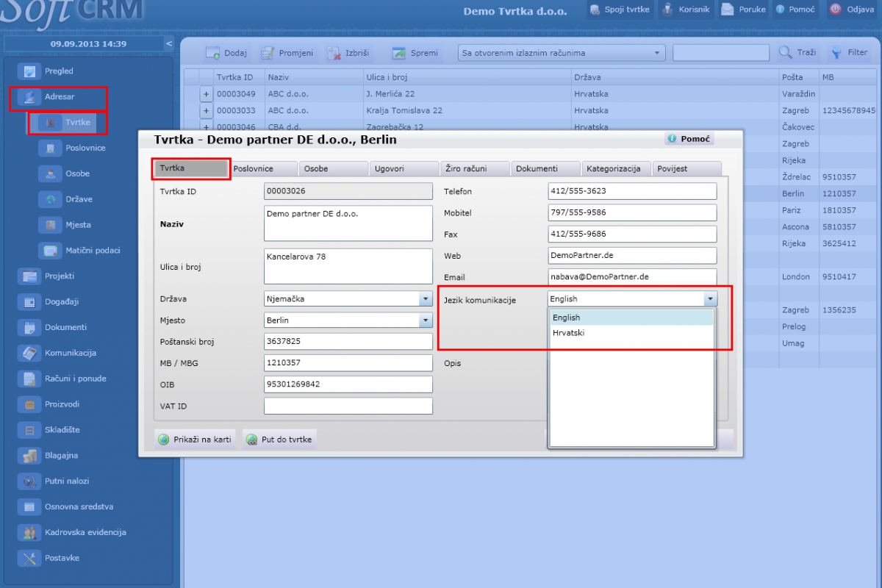The height and width of the screenshot is (588, 882).
Task: Open the Žiro računi tab
Action: click(475, 168)
